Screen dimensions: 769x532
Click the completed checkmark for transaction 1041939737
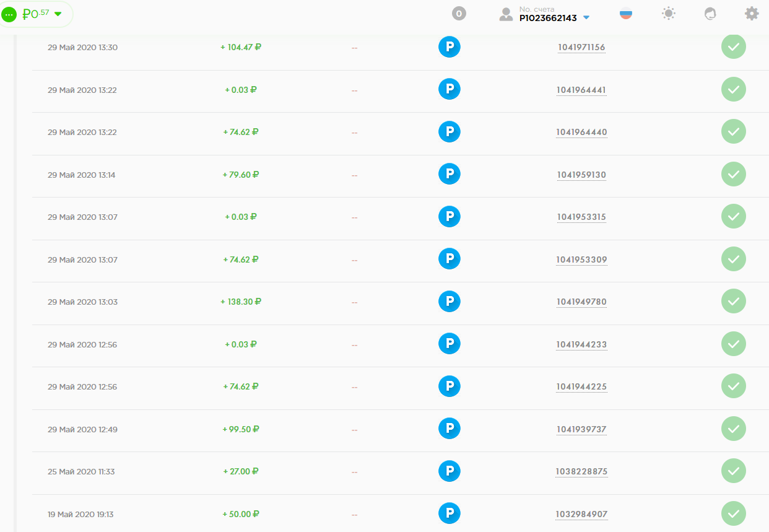pyautogui.click(x=734, y=429)
